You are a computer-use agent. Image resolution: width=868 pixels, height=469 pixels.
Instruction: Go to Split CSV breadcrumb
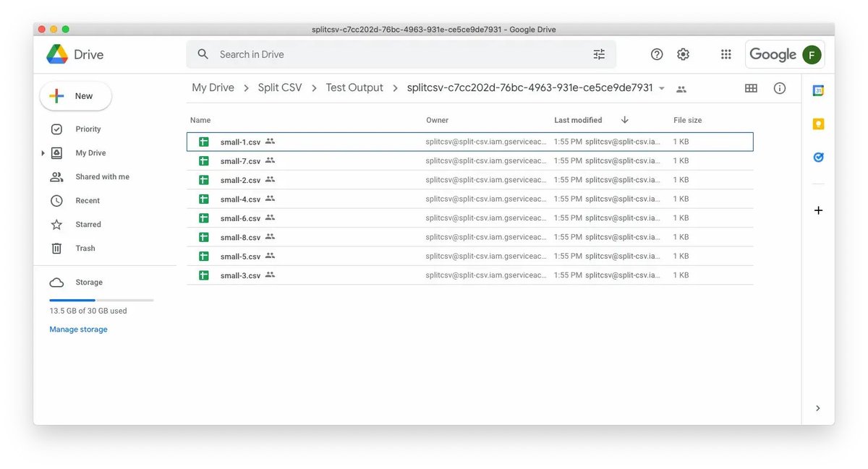(x=280, y=87)
